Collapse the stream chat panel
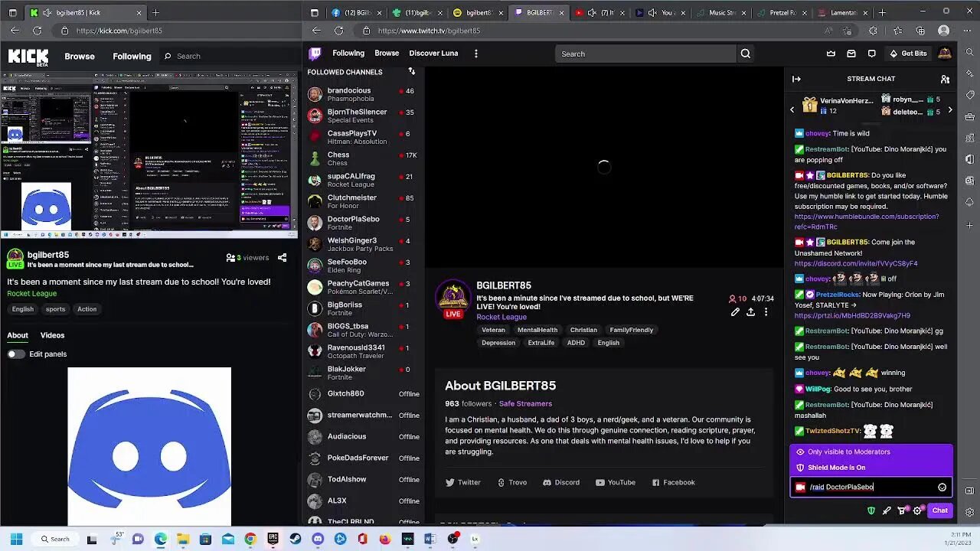 pos(796,79)
